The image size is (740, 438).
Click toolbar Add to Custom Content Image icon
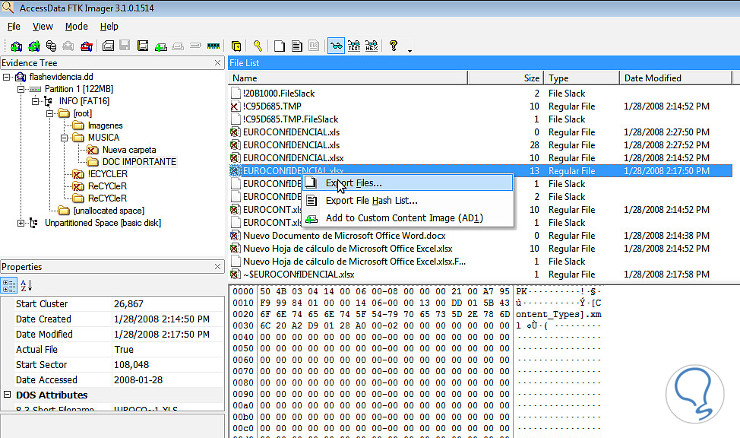[160, 46]
